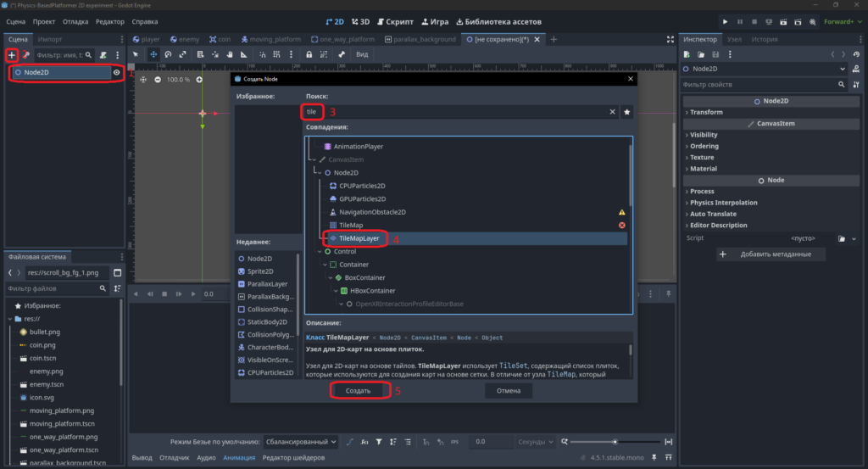Toggle visibility eye of Node2D in scene tree

117,73
